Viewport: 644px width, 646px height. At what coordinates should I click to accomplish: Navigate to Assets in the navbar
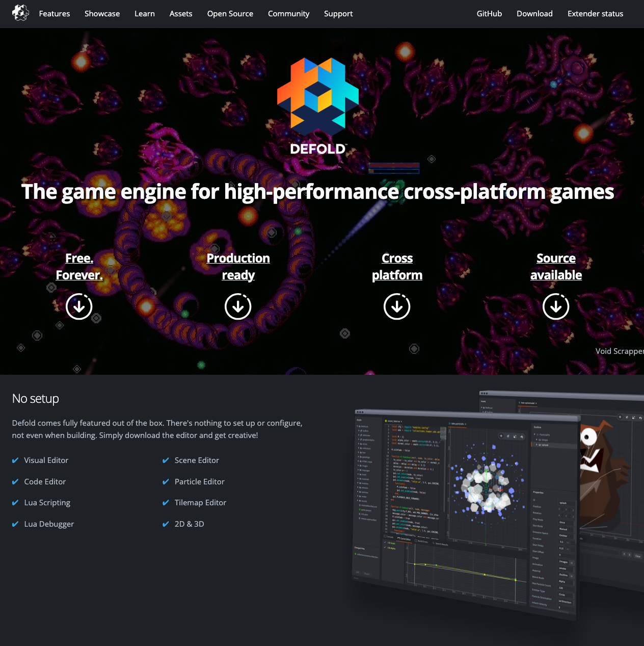click(181, 14)
